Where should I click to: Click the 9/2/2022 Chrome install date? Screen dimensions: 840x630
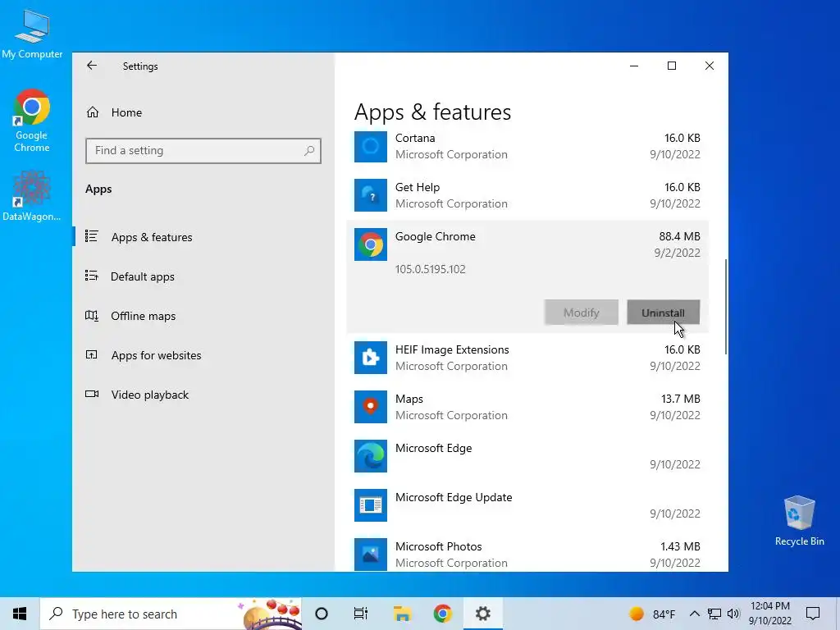(677, 253)
